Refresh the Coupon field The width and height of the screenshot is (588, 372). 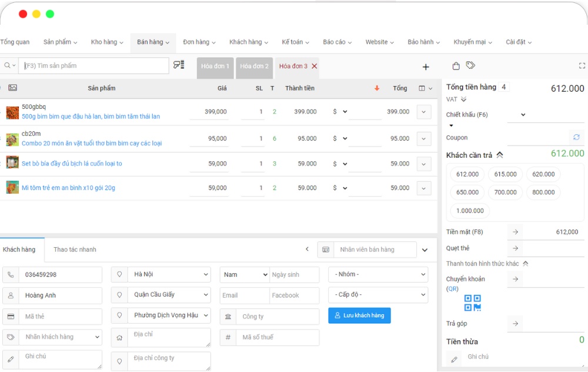576,137
